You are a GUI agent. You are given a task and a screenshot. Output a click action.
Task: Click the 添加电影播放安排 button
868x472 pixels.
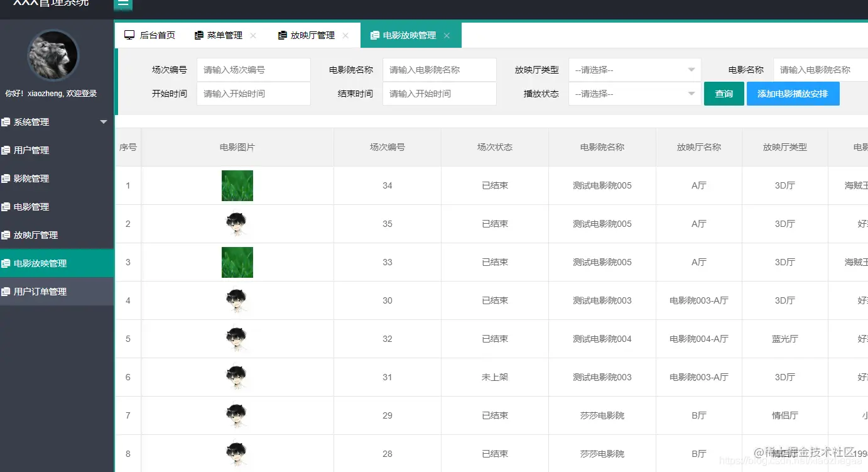793,93
